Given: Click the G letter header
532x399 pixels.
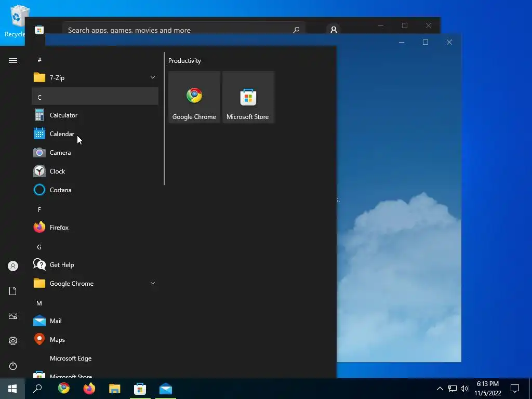Looking at the screenshot, I should [x=39, y=247].
